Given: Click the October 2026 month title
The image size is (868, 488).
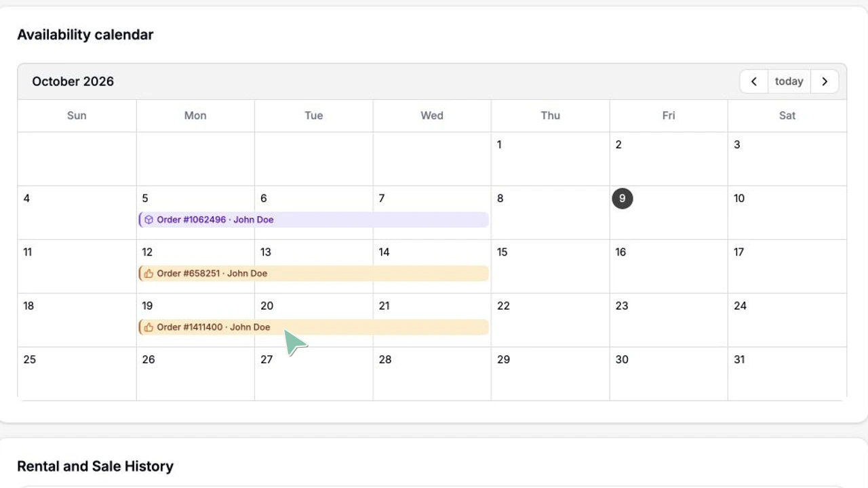Looking at the screenshot, I should point(73,81).
